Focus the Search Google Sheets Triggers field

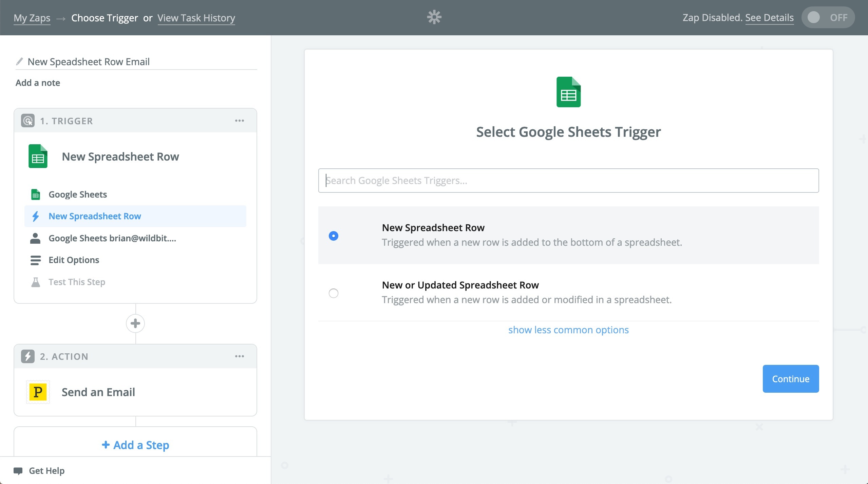[x=568, y=181]
